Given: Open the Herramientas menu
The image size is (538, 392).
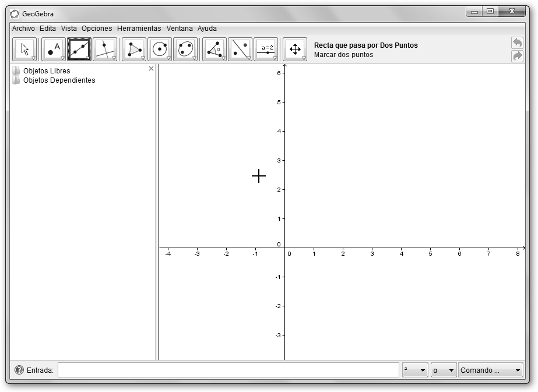Looking at the screenshot, I should (x=139, y=28).
